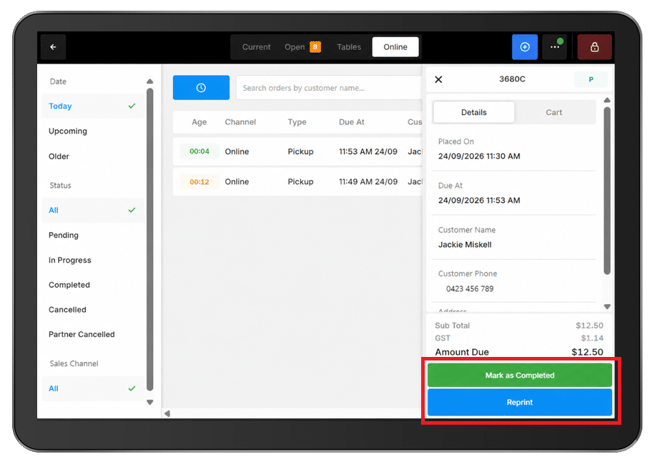Click the order details vertical scrollbar
The width and height of the screenshot is (670, 469).
click(x=607, y=191)
